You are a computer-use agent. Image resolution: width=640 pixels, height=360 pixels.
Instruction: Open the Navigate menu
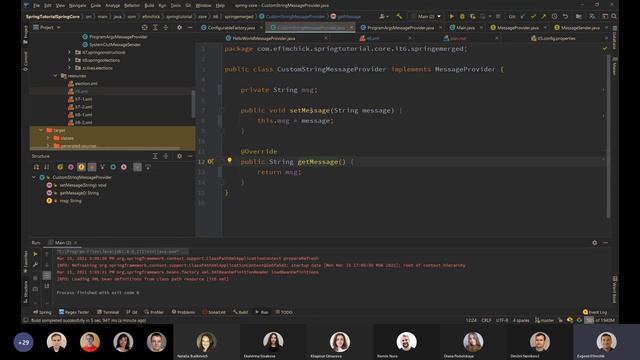point(78,5)
